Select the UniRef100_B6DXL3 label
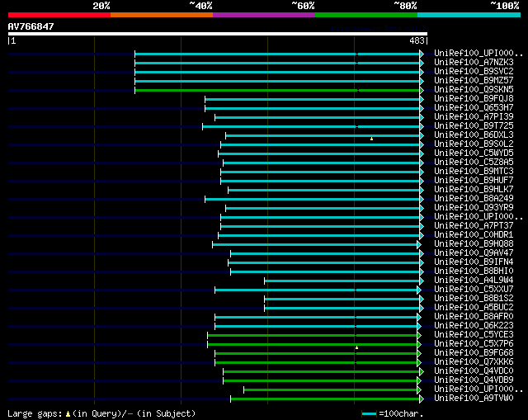 tap(474, 135)
